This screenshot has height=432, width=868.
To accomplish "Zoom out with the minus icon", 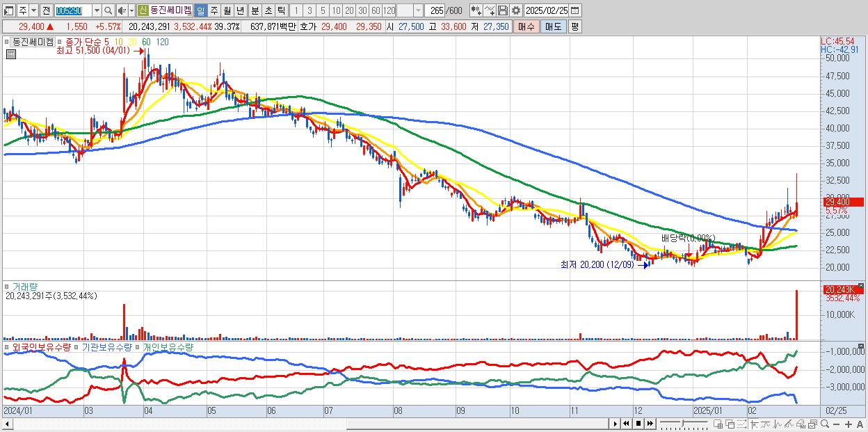I will (837, 424).
